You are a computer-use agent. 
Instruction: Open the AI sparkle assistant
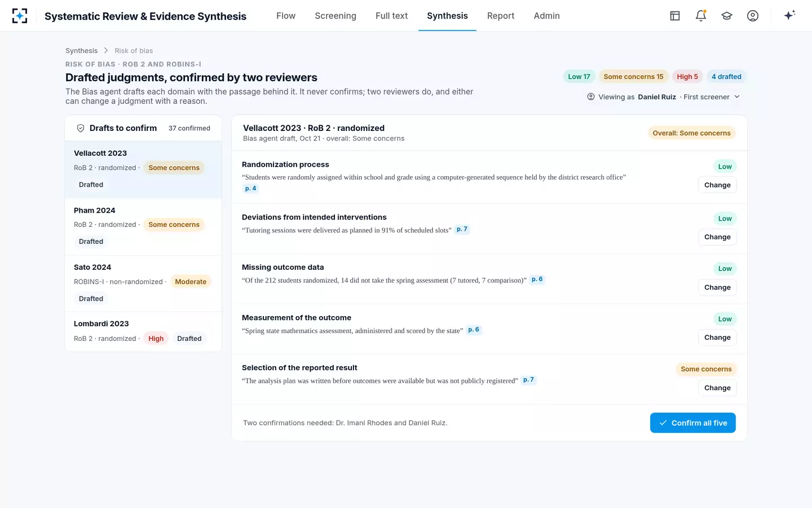click(x=789, y=15)
